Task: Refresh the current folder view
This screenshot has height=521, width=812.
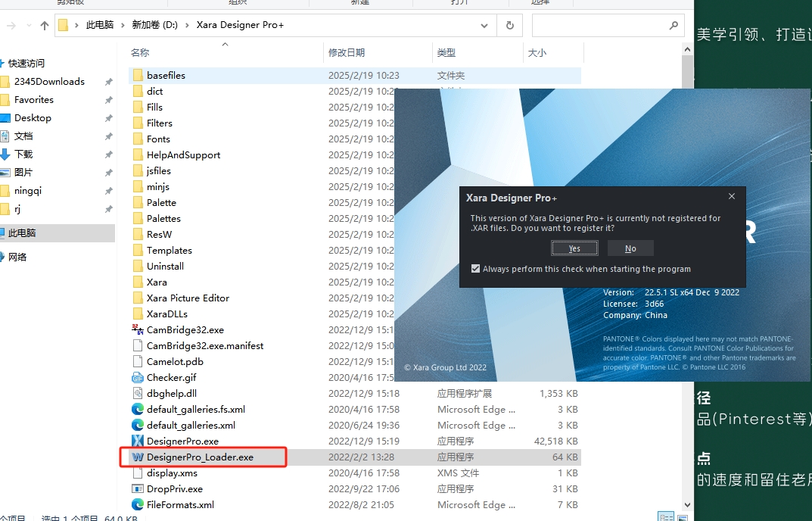Action: click(x=510, y=25)
